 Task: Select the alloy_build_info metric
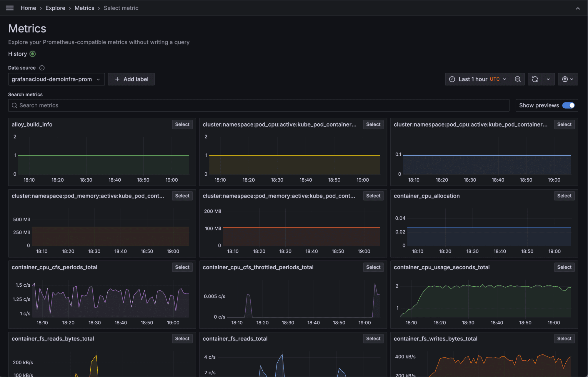click(182, 124)
